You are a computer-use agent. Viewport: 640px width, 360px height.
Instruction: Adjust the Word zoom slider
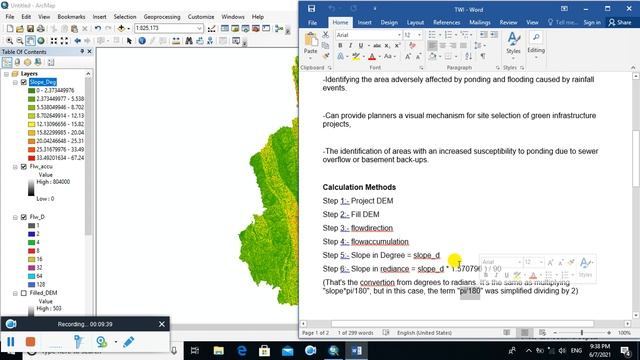(x=582, y=333)
